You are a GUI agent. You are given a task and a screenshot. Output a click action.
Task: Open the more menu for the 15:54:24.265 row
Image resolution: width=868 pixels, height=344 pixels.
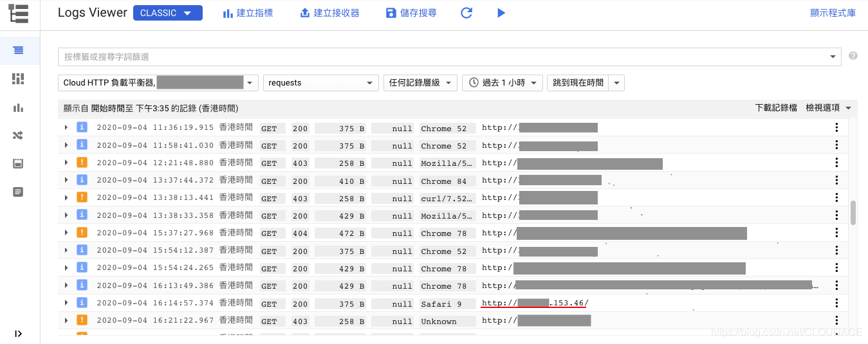836,268
